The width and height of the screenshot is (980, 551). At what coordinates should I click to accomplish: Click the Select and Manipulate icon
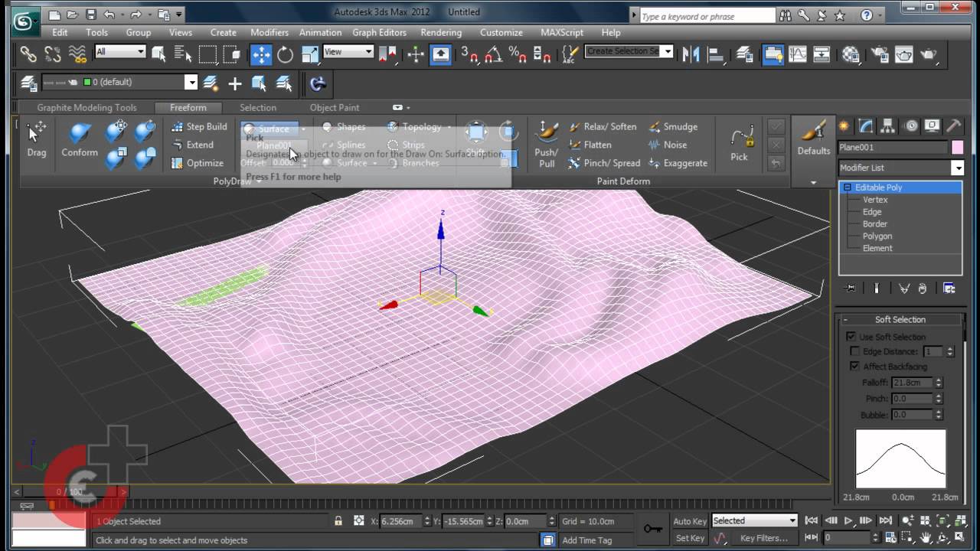[416, 54]
